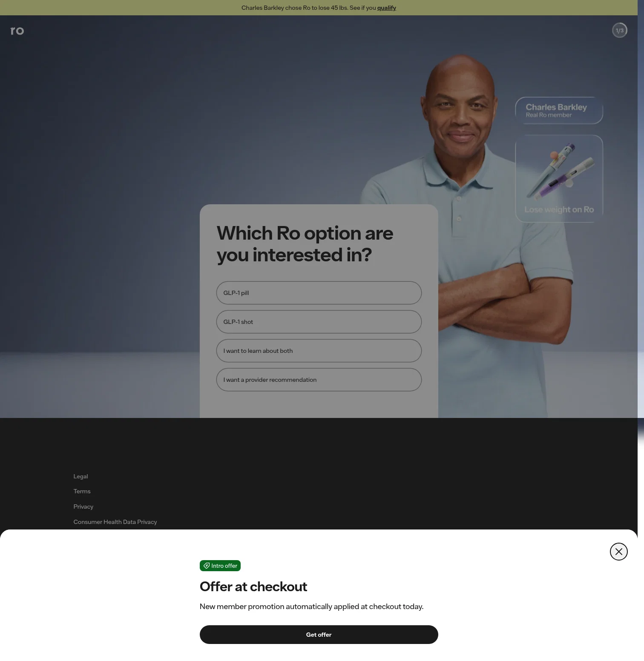Click the Legal footer heading
The width and height of the screenshot is (644, 661).
coord(80,476)
